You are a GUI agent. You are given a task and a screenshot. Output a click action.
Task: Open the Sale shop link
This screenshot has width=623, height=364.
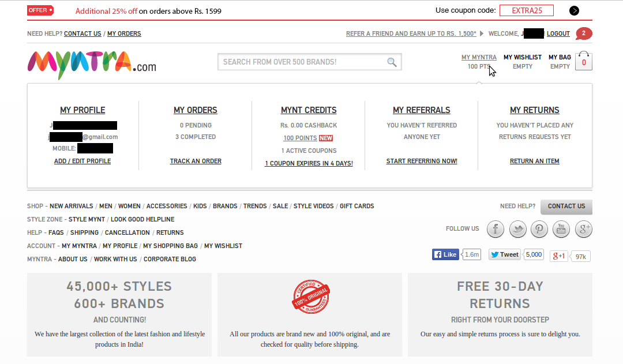pyautogui.click(x=280, y=207)
